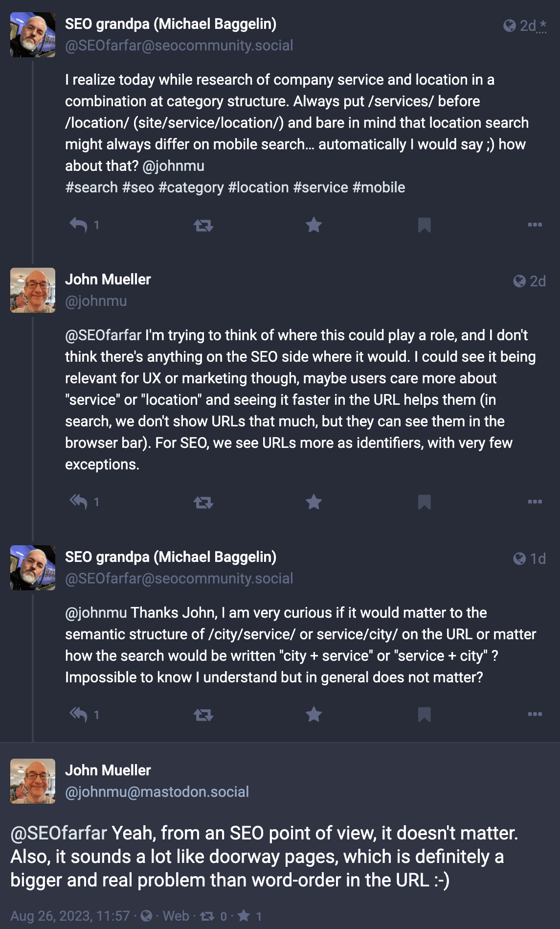Favourite John Mueller's first reply with star

tap(314, 502)
